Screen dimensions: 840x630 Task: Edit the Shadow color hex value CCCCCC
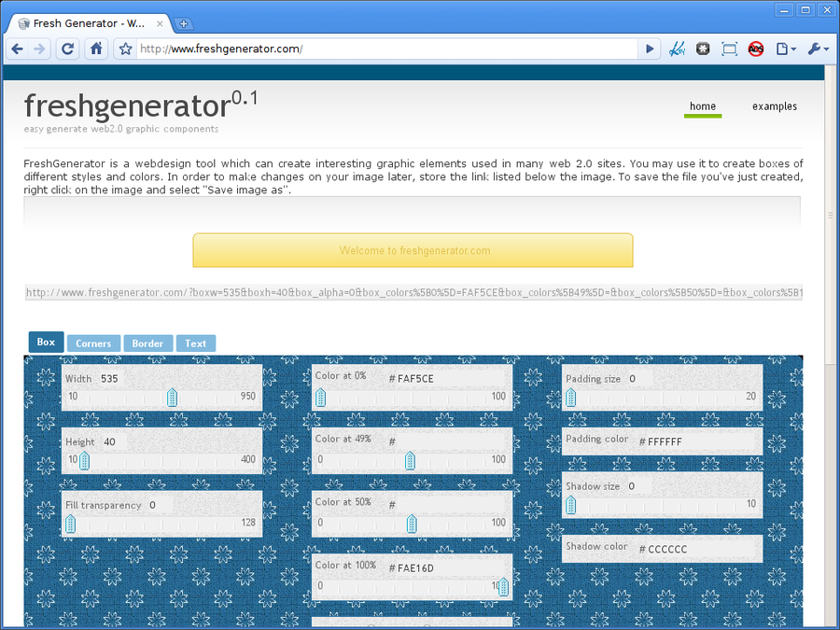coord(702,549)
